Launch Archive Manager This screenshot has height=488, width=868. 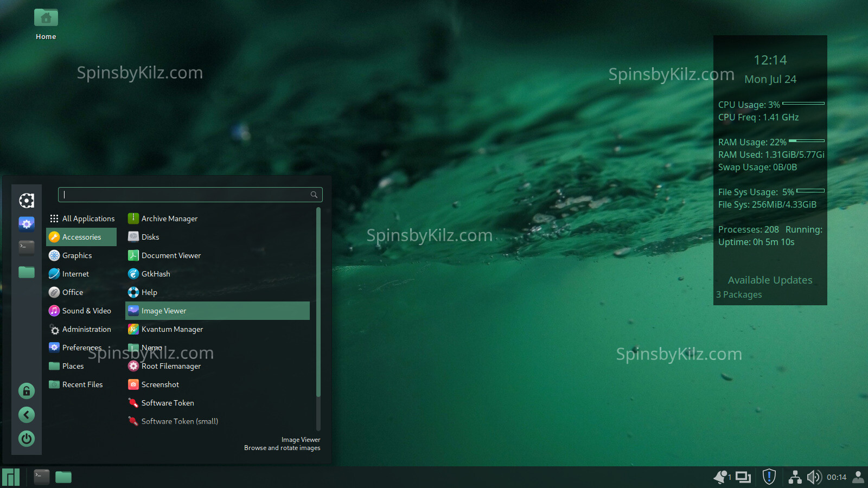[218, 219]
